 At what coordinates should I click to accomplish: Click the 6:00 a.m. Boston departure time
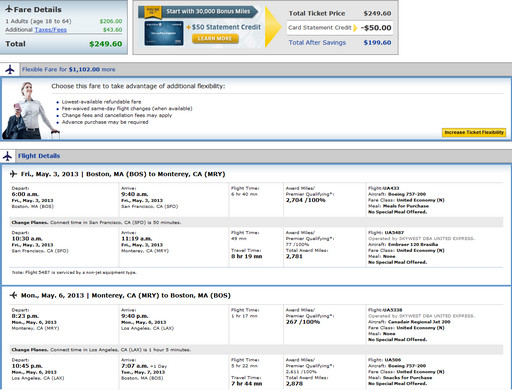point(25,194)
